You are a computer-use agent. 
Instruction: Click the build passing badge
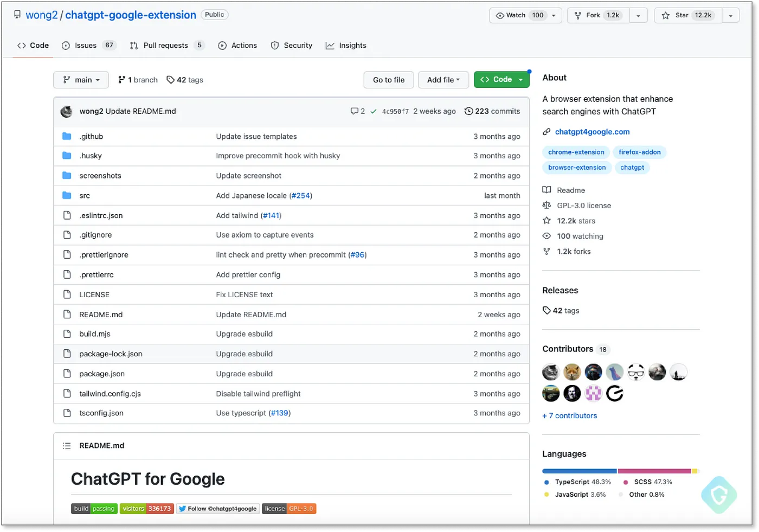[x=94, y=509]
